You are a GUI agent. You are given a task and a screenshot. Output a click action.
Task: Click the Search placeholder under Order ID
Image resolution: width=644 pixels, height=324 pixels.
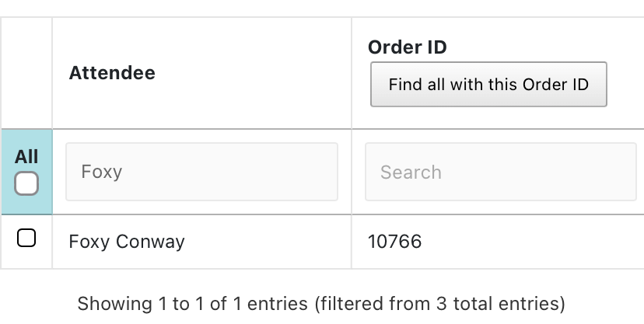pyautogui.click(x=411, y=172)
